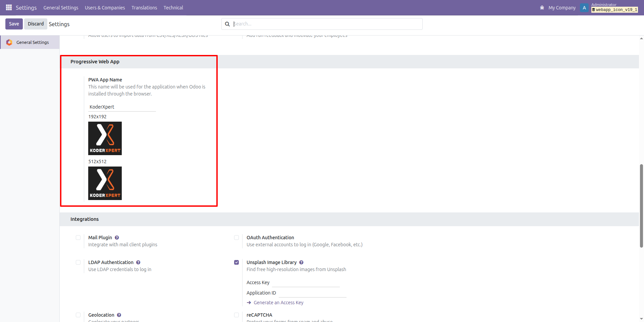Click the Unsplash Access Key field

[306, 282]
